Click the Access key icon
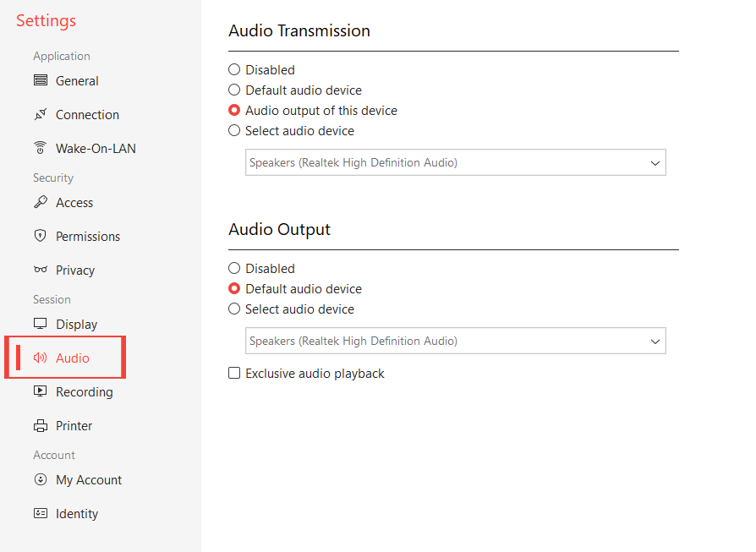The image size is (756, 552). click(40, 203)
